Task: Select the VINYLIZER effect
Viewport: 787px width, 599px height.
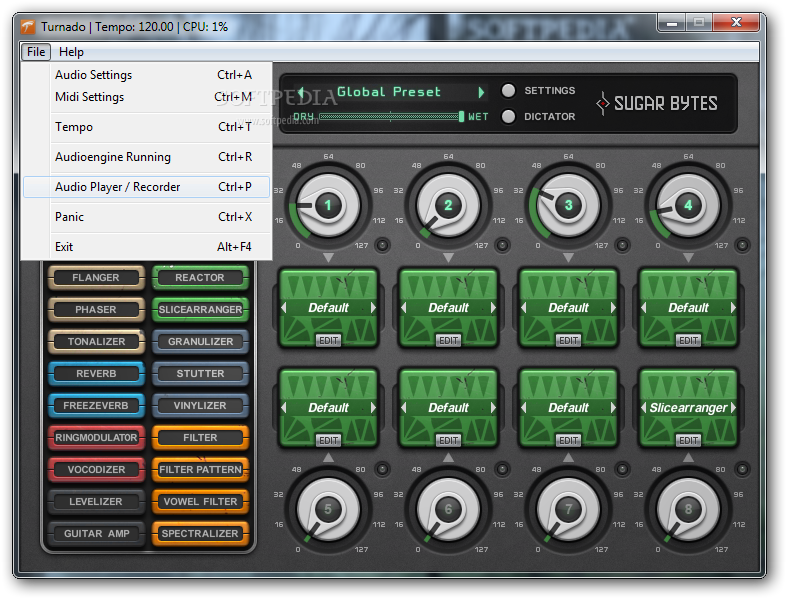Action: [200, 406]
